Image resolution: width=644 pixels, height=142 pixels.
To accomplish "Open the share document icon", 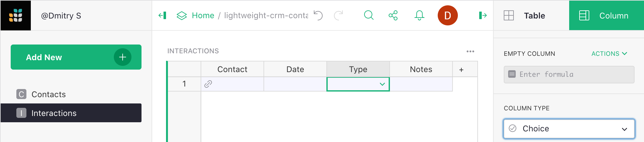I will pos(393,15).
